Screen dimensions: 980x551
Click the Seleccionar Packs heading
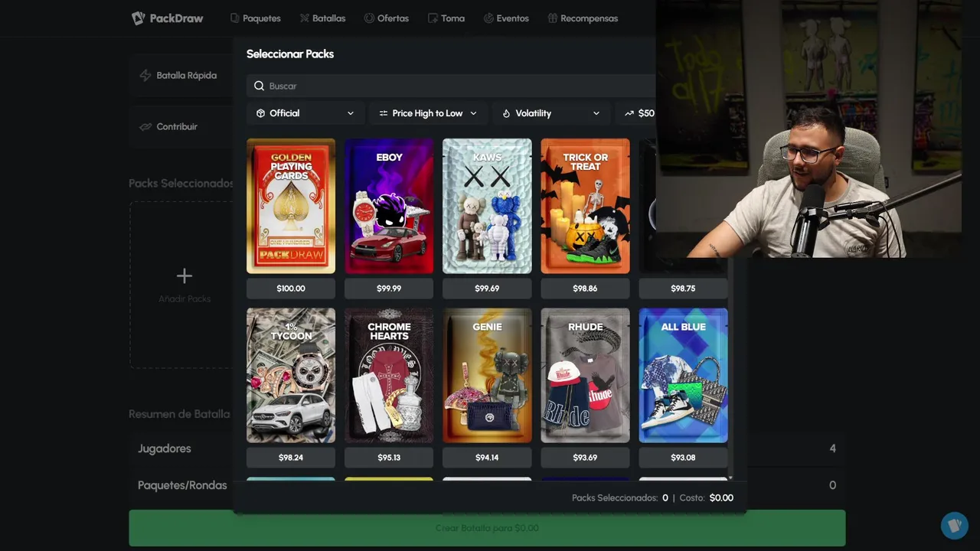(x=290, y=54)
